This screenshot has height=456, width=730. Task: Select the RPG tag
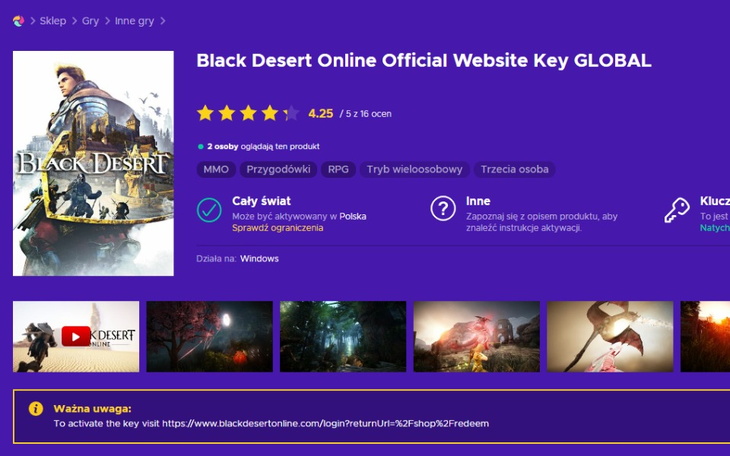(338, 170)
